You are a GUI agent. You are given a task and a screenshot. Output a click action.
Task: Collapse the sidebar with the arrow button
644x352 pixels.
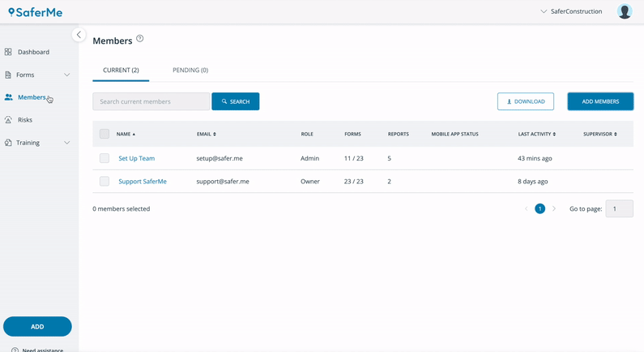(x=79, y=35)
